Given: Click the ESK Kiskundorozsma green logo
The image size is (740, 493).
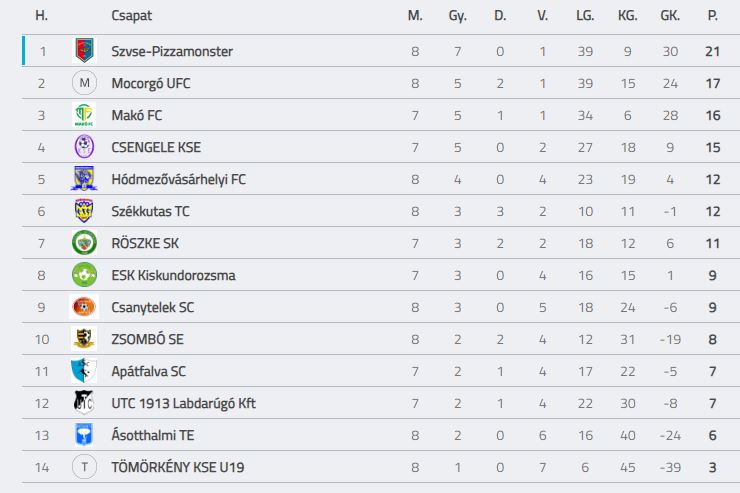Looking at the screenshot, I should point(84,275).
